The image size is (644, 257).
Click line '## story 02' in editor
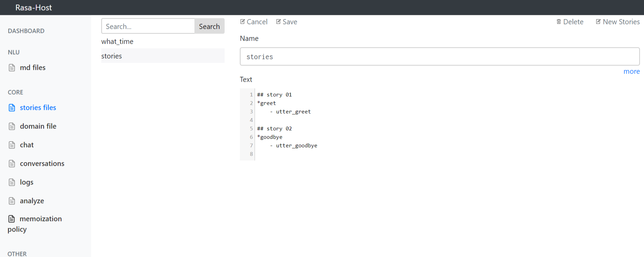274,128
